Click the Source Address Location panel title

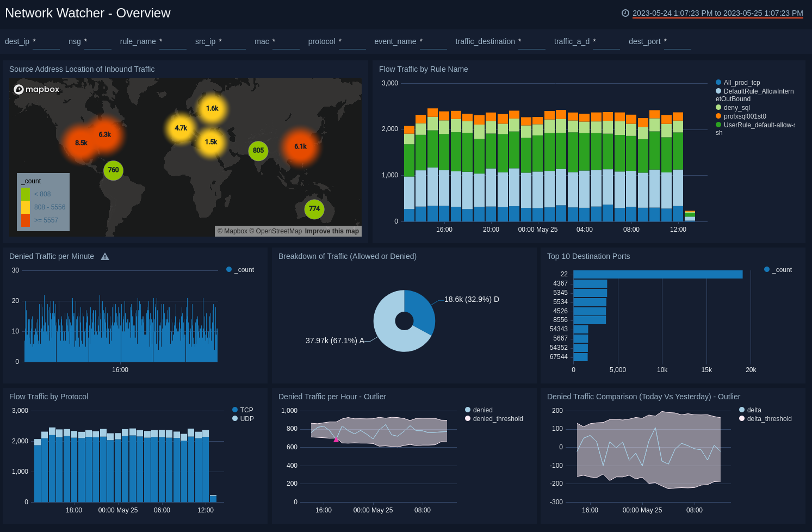coord(82,69)
